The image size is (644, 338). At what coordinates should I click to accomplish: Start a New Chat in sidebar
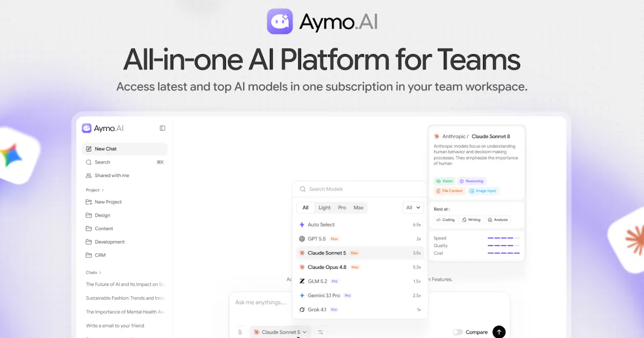(125, 149)
